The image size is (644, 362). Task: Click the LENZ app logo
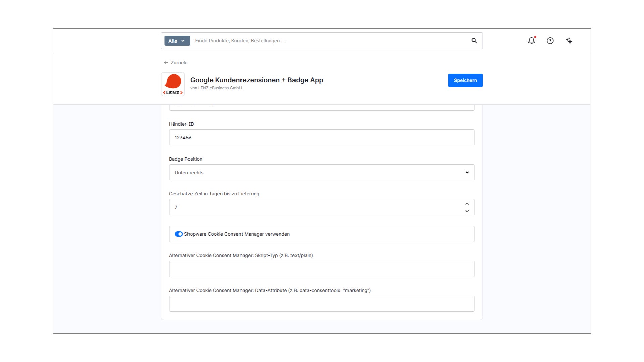click(x=173, y=84)
